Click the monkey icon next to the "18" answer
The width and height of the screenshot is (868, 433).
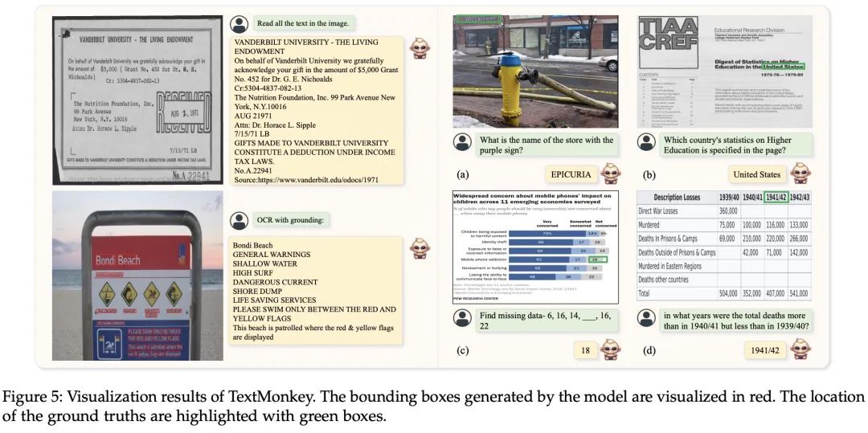pyautogui.click(x=611, y=349)
